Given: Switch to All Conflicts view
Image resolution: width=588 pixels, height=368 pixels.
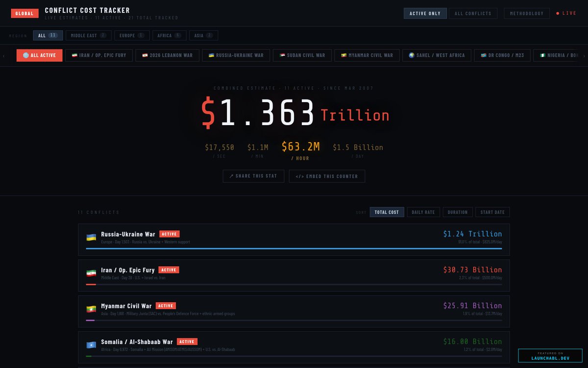Looking at the screenshot, I should click(x=473, y=13).
